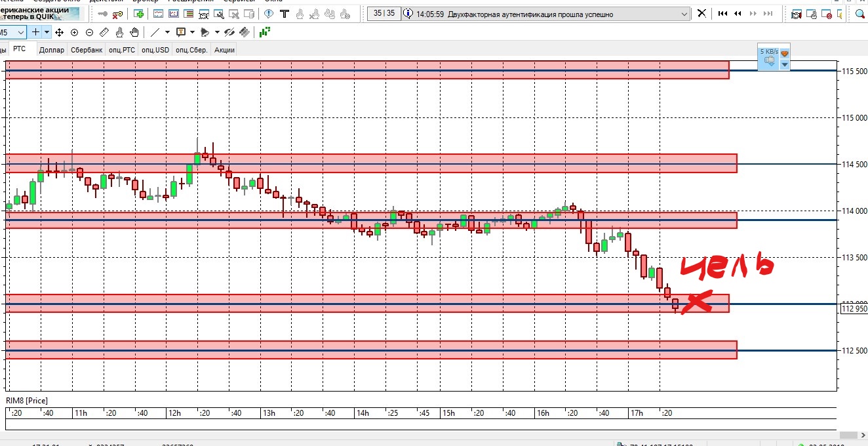Select the trend line drawing tool
The height and width of the screenshot is (446, 868).
pyautogui.click(x=155, y=32)
